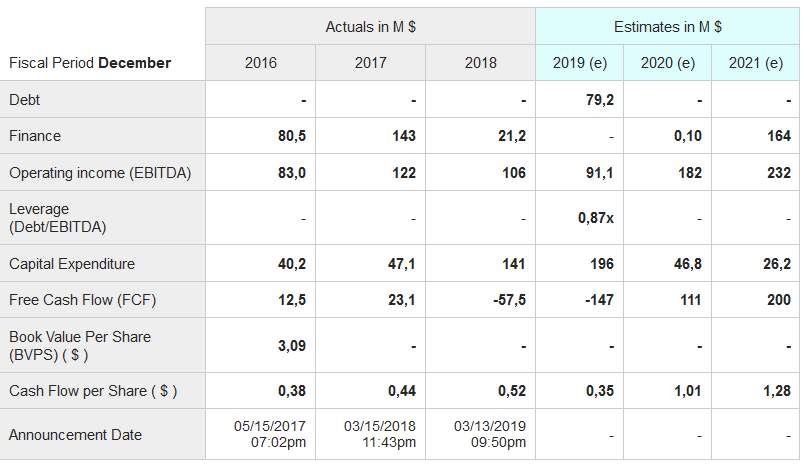Screen dimensions: 806x468
Task: Click the Debt row label
Action: (25, 100)
